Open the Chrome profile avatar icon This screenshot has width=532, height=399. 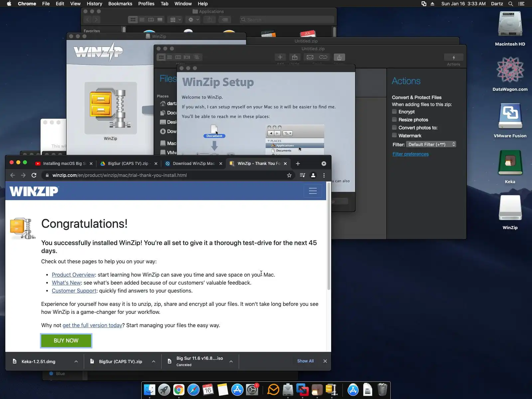(313, 175)
